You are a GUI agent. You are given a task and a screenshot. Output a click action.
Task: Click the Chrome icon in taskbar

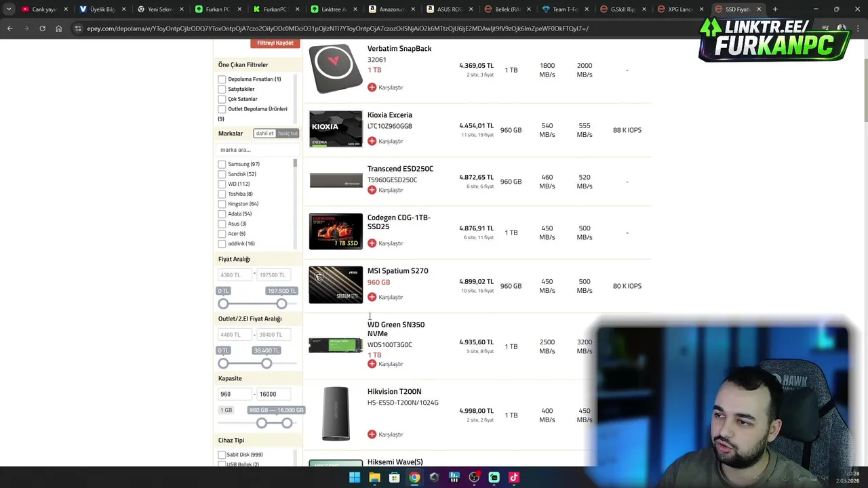click(x=414, y=477)
